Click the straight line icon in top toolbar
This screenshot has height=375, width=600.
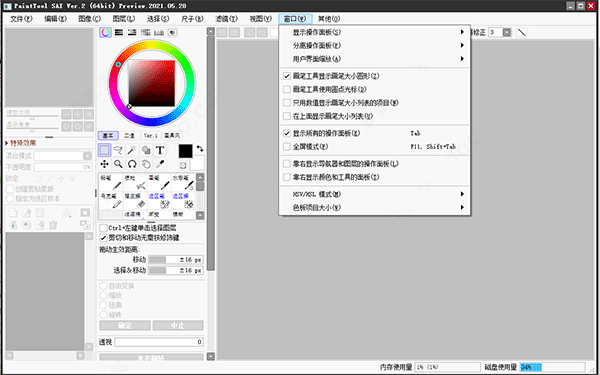click(522, 33)
